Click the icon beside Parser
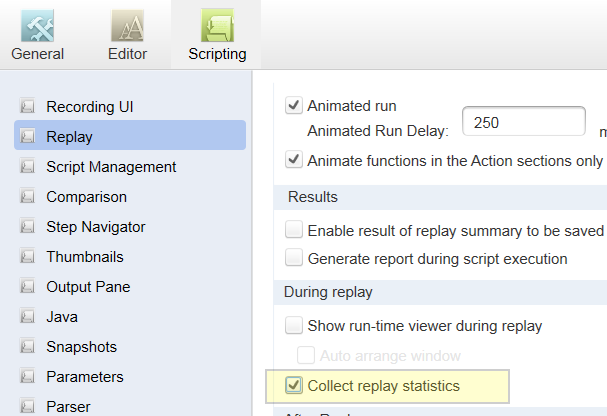 pyautogui.click(x=27, y=406)
